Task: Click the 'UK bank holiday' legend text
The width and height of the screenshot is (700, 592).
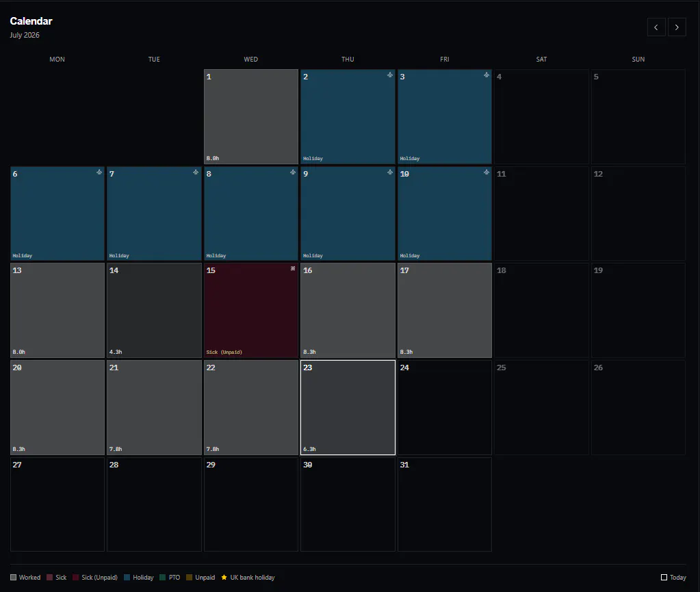Action: coord(252,577)
